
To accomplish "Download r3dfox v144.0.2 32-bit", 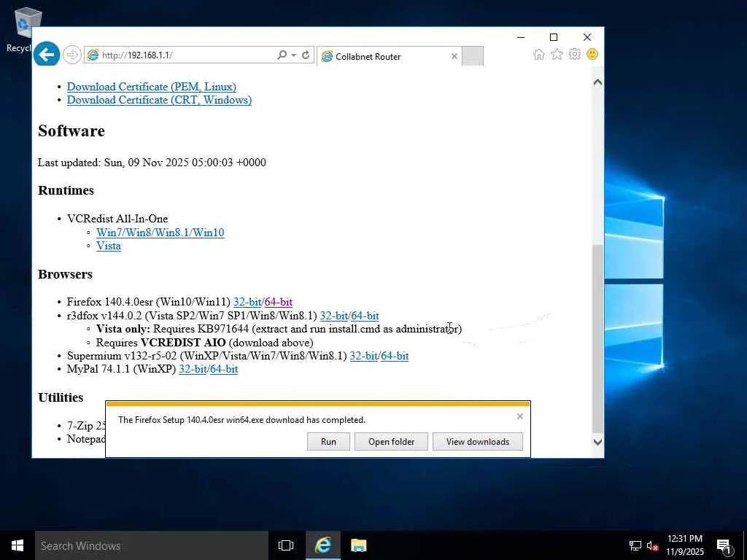I will (334, 316).
